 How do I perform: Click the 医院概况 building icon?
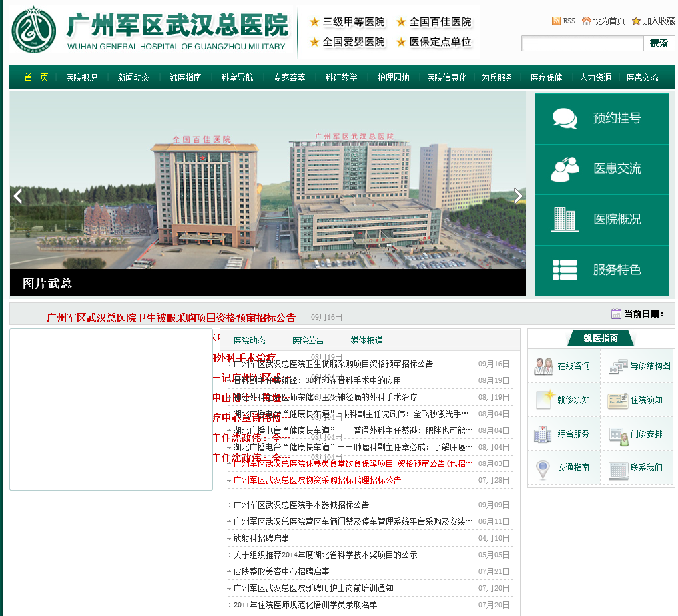(x=565, y=220)
